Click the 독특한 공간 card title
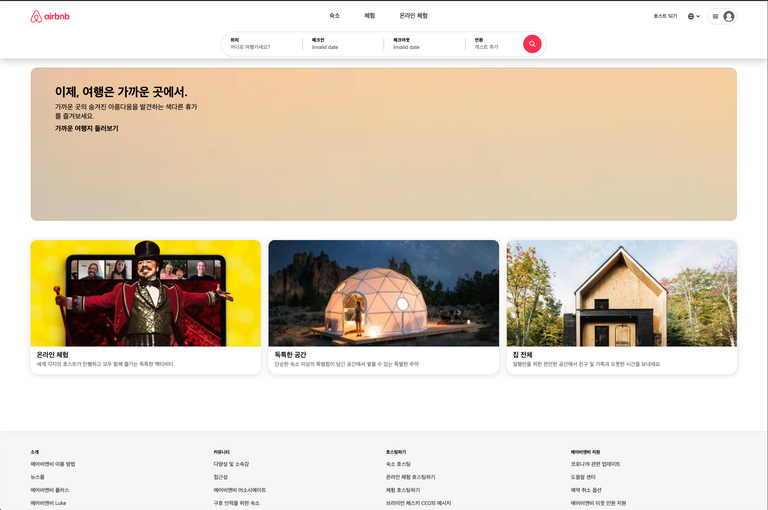Screen dimensions: 768x510 tap(290, 355)
